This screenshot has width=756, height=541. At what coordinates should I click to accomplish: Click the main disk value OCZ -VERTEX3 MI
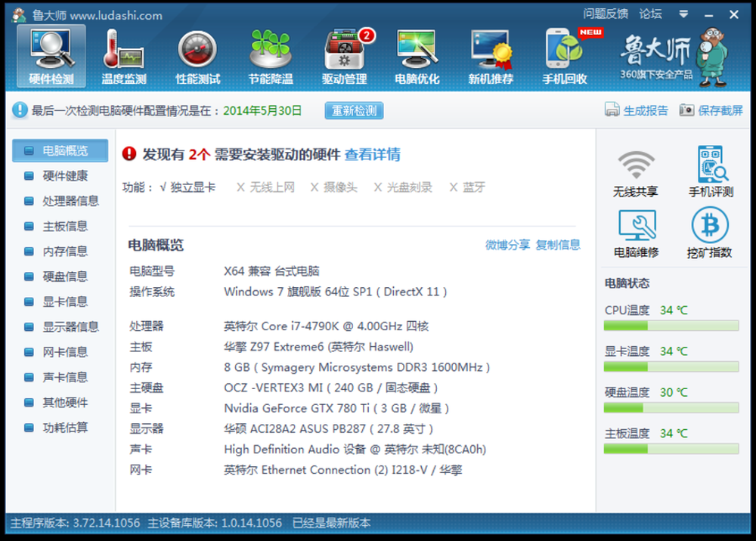[x=331, y=388]
